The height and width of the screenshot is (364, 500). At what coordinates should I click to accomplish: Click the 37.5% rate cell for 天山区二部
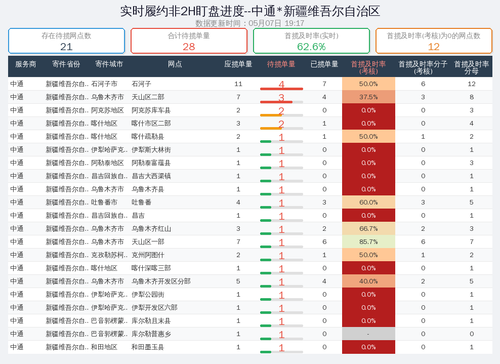pos(368,97)
